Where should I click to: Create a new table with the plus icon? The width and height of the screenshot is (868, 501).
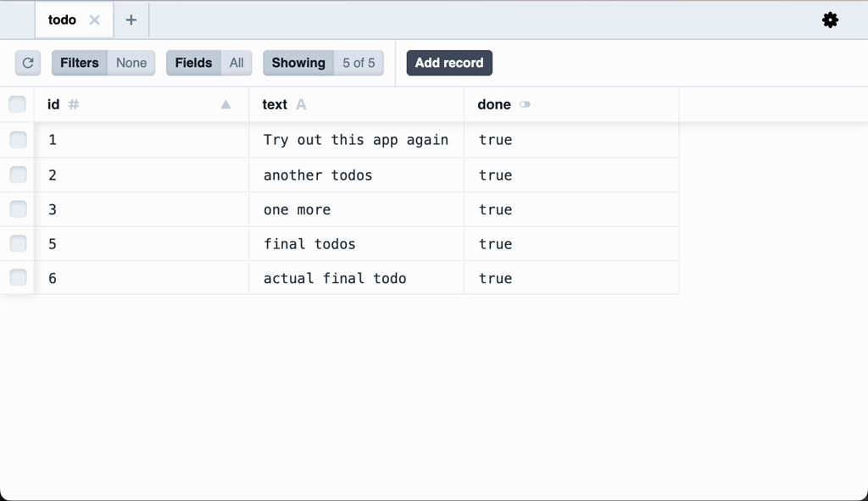(x=131, y=19)
